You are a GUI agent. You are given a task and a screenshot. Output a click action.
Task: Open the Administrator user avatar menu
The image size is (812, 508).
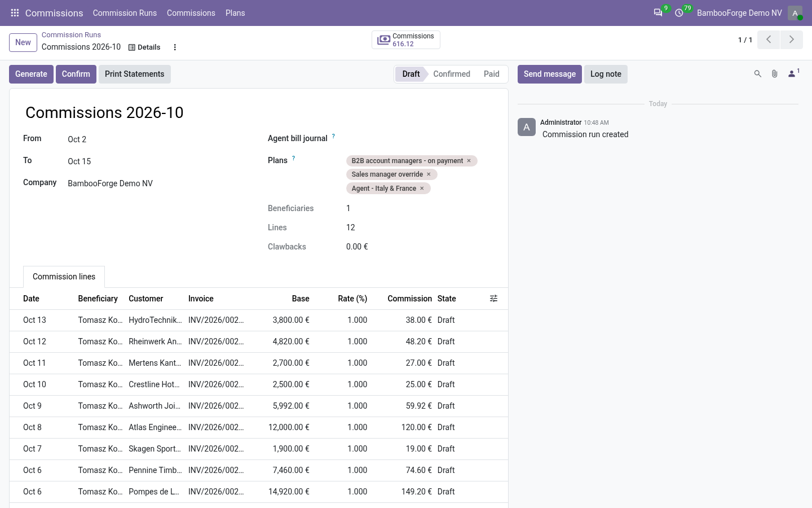(x=795, y=13)
